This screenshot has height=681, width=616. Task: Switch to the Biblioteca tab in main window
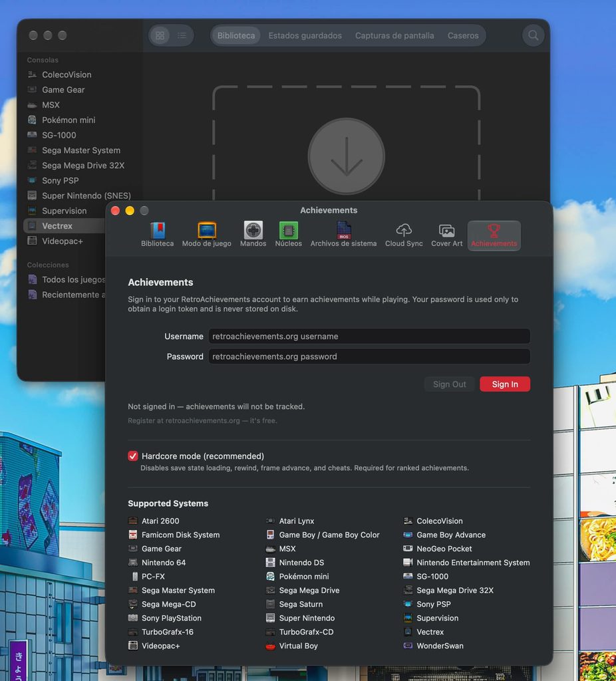pyautogui.click(x=236, y=36)
